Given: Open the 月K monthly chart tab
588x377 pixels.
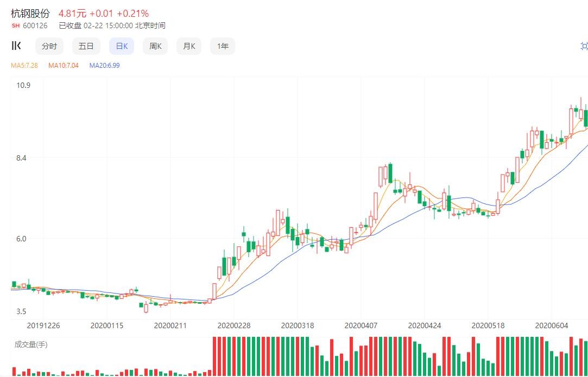Looking at the screenshot, I should coord(189,46).
